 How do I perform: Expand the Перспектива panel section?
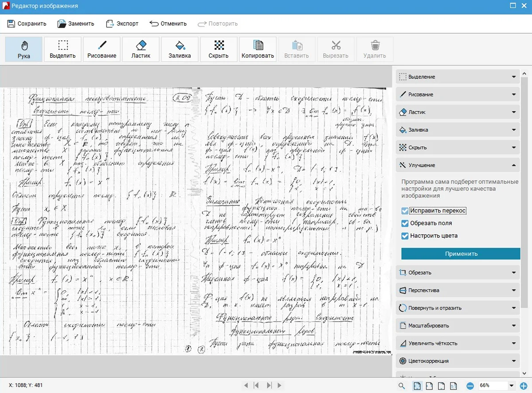(457, 291)
